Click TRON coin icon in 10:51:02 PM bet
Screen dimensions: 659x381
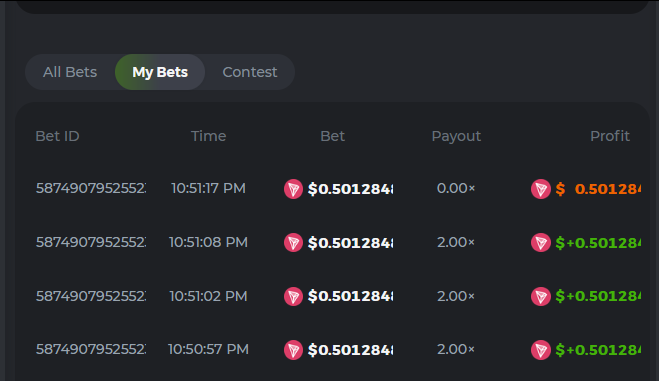pos(293,297)
